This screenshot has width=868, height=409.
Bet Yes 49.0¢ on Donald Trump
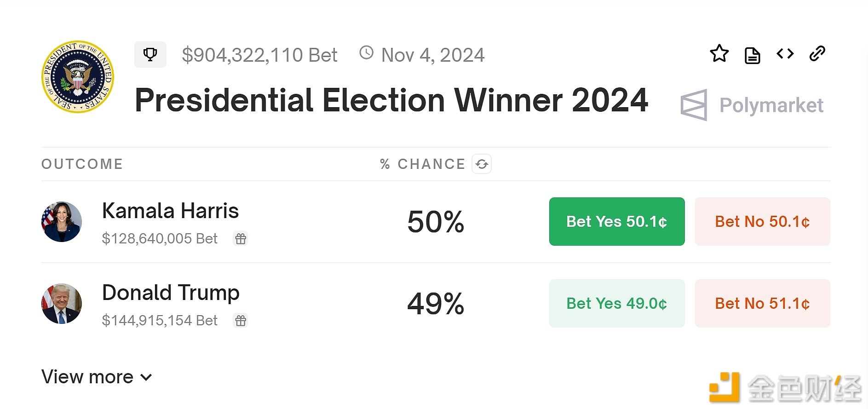(x=617, y=304)
